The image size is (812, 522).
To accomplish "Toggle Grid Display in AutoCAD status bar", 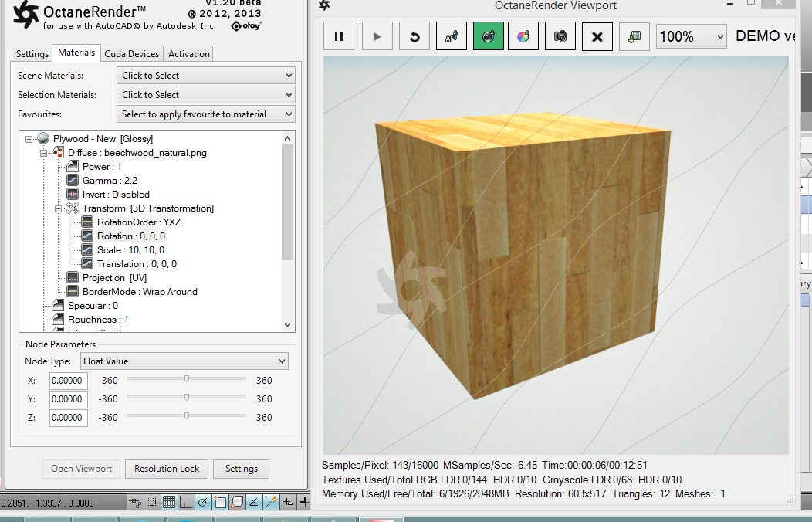I will point(169,502).
